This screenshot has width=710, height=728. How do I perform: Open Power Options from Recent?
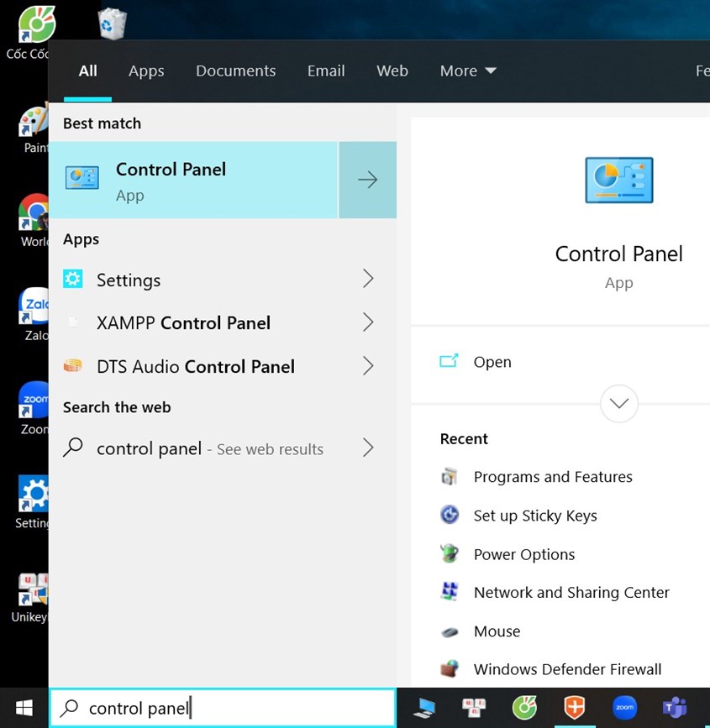524,554
